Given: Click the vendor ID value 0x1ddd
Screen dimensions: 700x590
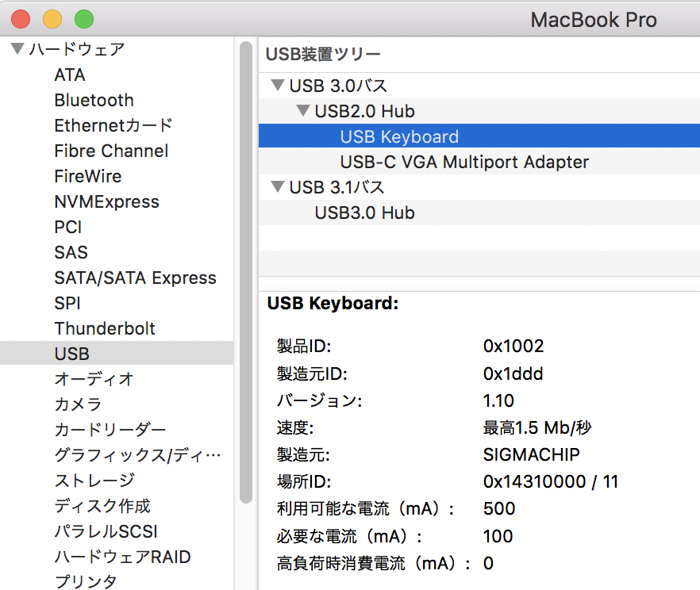Looking at the screenshot, I should pyautogui.click(x=513, y=374).
